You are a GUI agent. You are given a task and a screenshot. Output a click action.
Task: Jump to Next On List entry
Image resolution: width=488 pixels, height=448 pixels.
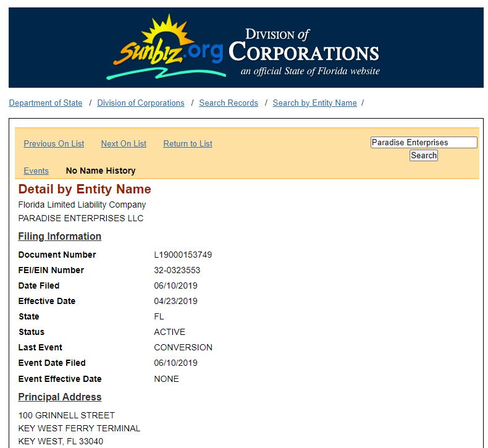[x=124, y=143]
